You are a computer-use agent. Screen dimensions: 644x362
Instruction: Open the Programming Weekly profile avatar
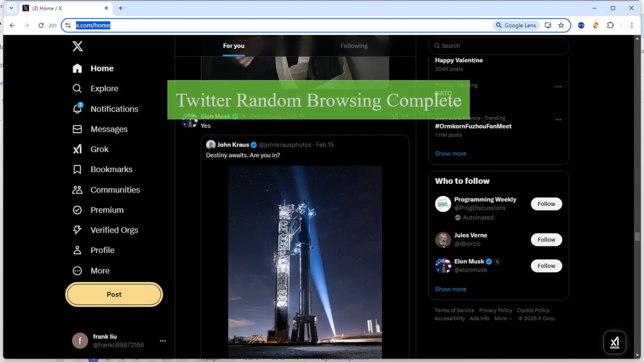pos(443,204)
